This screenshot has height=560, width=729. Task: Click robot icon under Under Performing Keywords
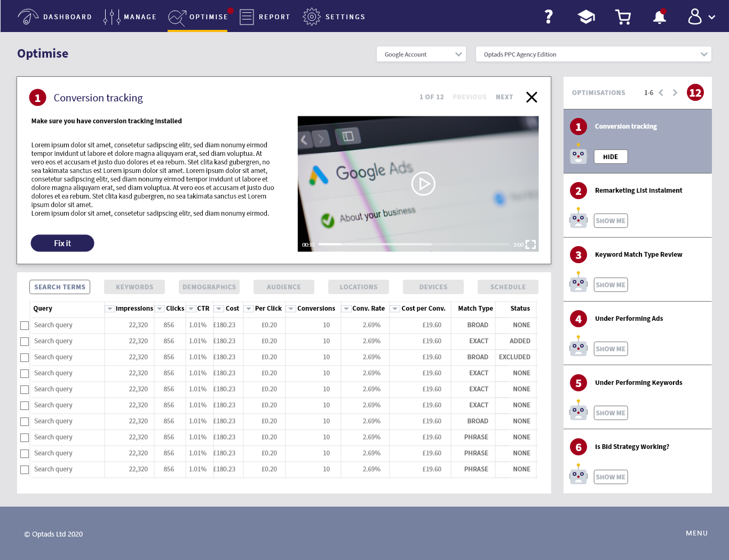click(579, 411)
